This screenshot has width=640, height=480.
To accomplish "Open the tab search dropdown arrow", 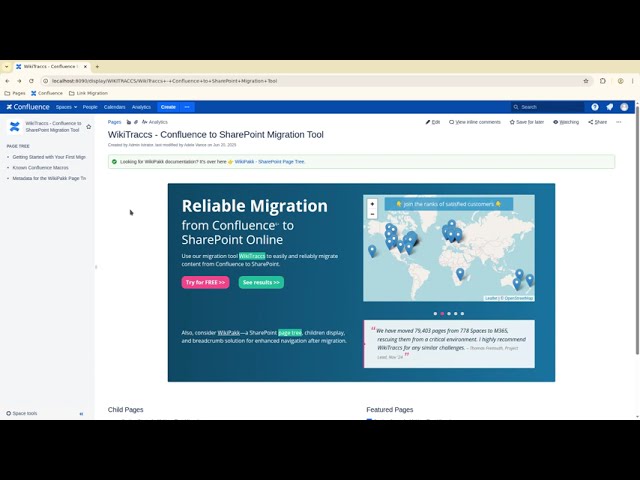I will (x=7, y=67).
